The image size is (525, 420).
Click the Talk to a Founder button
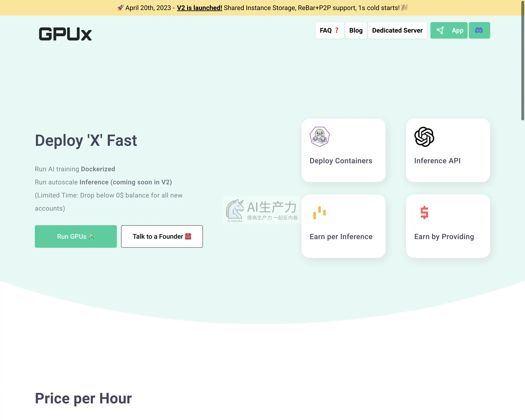pyautogui.click(x=162, y=236)
